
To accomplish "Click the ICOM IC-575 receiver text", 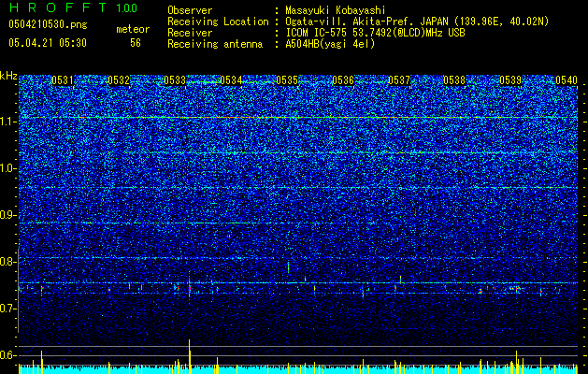I will pos(375,33).
